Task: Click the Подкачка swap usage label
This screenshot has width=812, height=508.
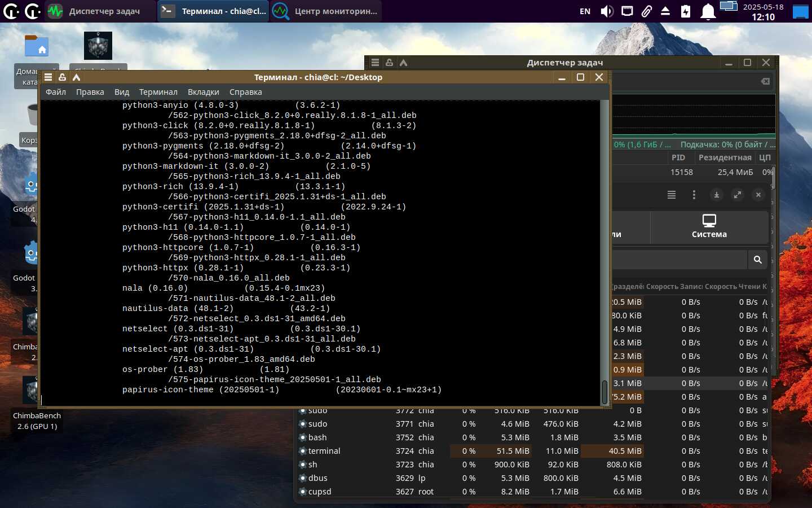Action: tap(727, 144)
